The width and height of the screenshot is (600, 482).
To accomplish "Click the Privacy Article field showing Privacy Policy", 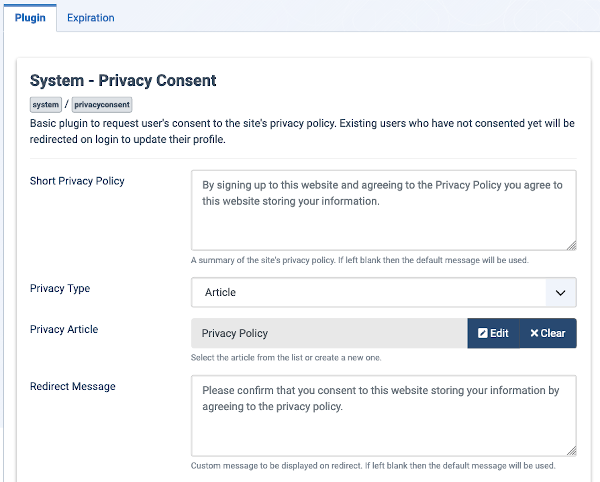I will [329, 333].
